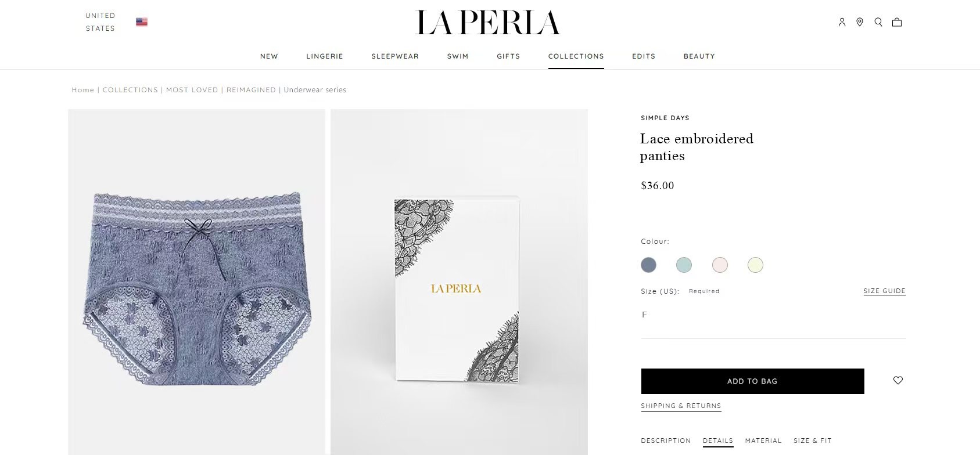The image size is (980, 455).
Task: Select the pale green colour swatch
Action: (684, 265)
